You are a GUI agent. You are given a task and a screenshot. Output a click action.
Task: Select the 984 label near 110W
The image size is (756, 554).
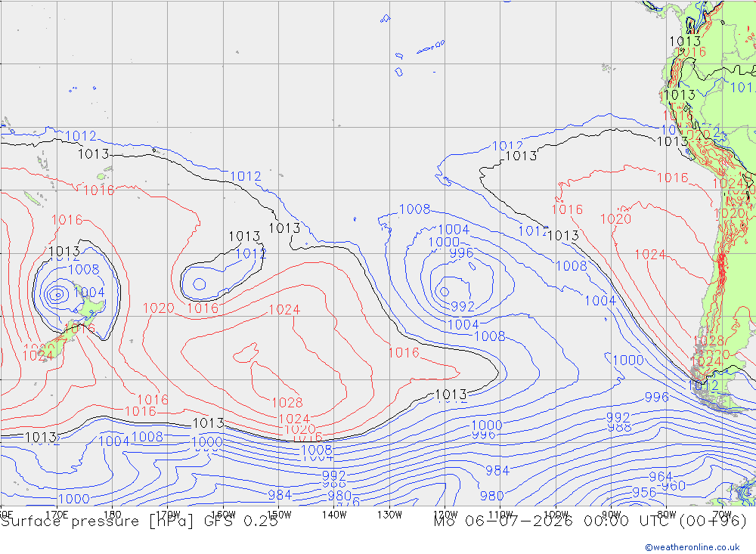tap(497, 471)
